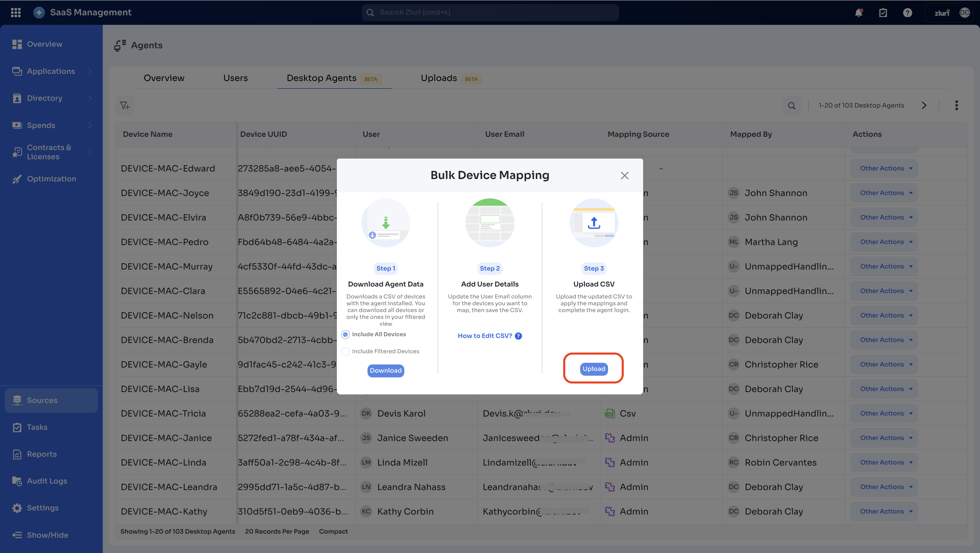Select the Include Filtered Devices radio button
The image size is (980, 553).
tap(345, 351)
